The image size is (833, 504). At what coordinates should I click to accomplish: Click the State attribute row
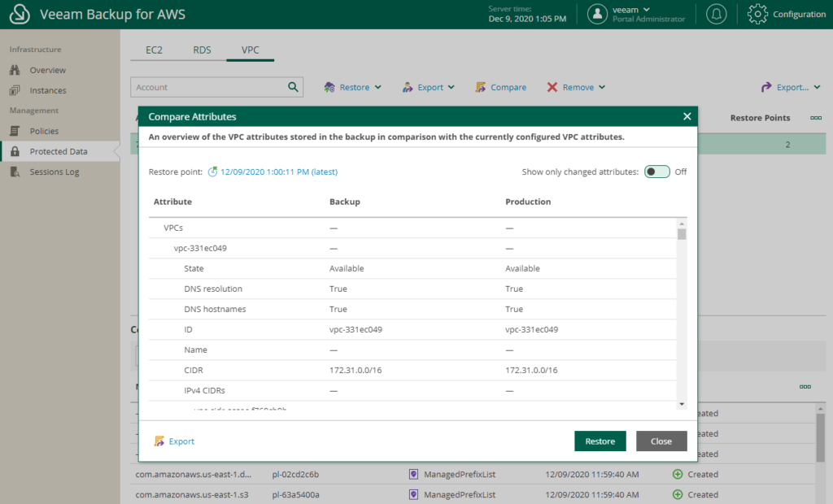click(x=412, y=269)
